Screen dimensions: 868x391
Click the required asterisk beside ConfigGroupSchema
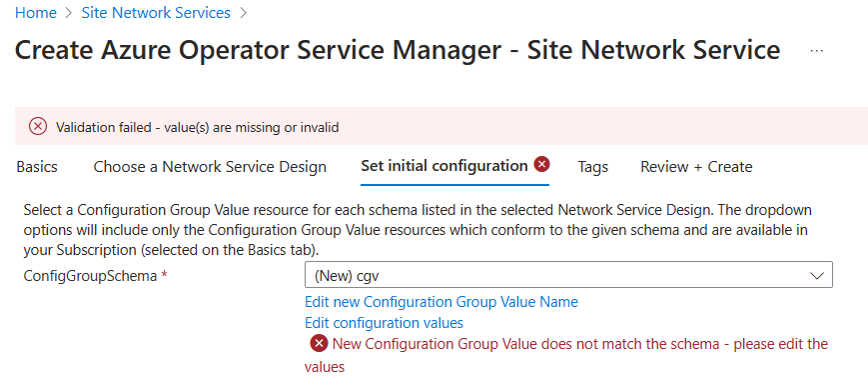coord(164,275)
